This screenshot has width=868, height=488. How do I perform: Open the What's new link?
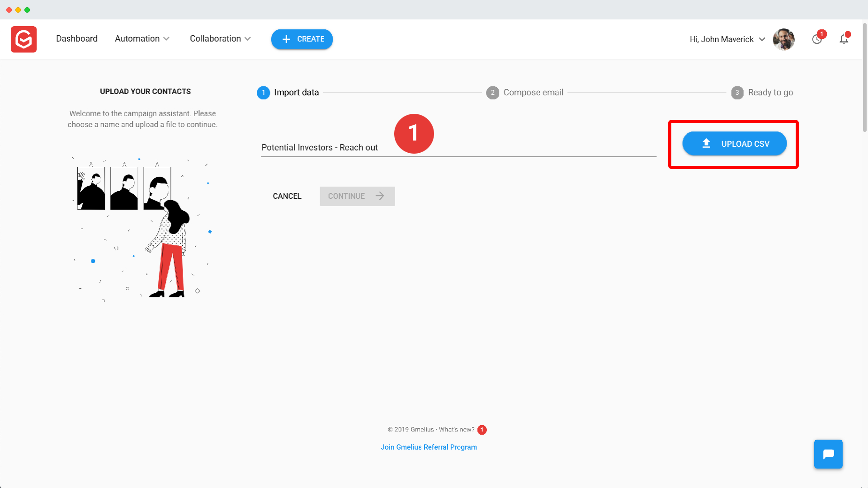pos(457,430)
